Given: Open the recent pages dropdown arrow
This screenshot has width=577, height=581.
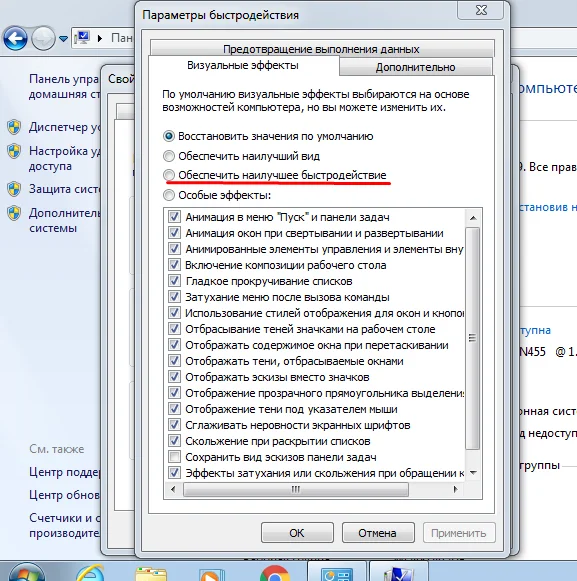Looking at the screenshot, I should [x=63, y=39].
